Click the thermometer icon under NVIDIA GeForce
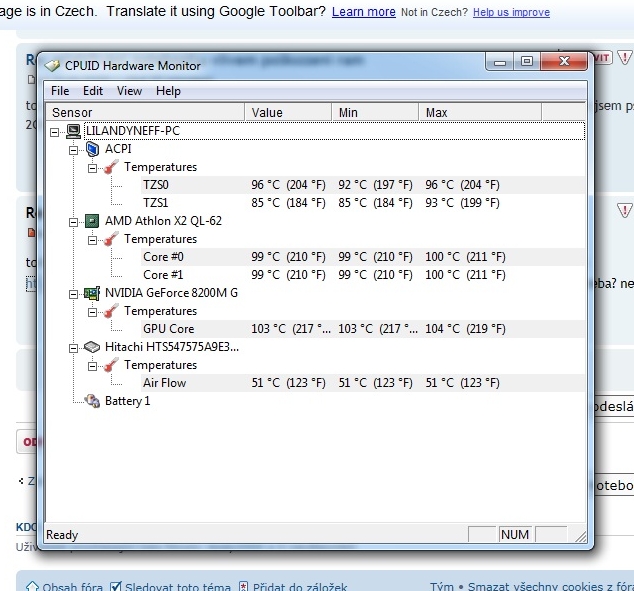Viewport: 634px width, 591px height. click(x=111, y=311)
